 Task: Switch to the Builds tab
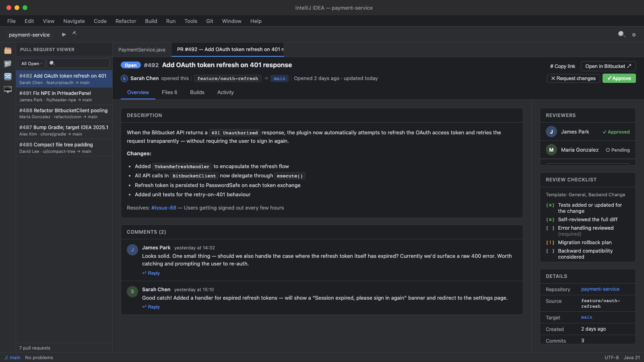pyautogui.click(x=197, y=93)
